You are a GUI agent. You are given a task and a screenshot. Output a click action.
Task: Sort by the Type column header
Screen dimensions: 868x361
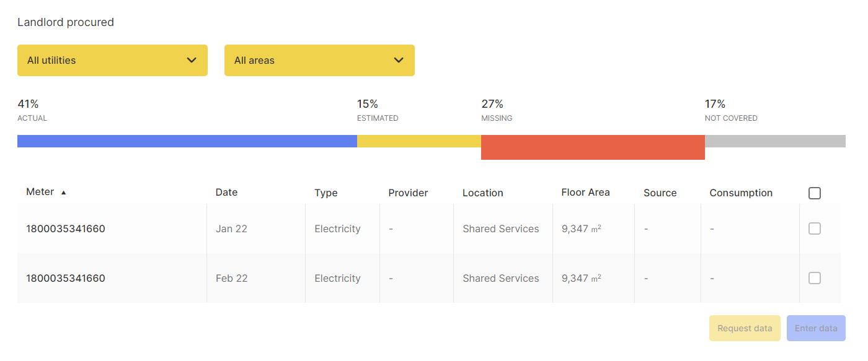pyautogui.click(x=325, y=193)
